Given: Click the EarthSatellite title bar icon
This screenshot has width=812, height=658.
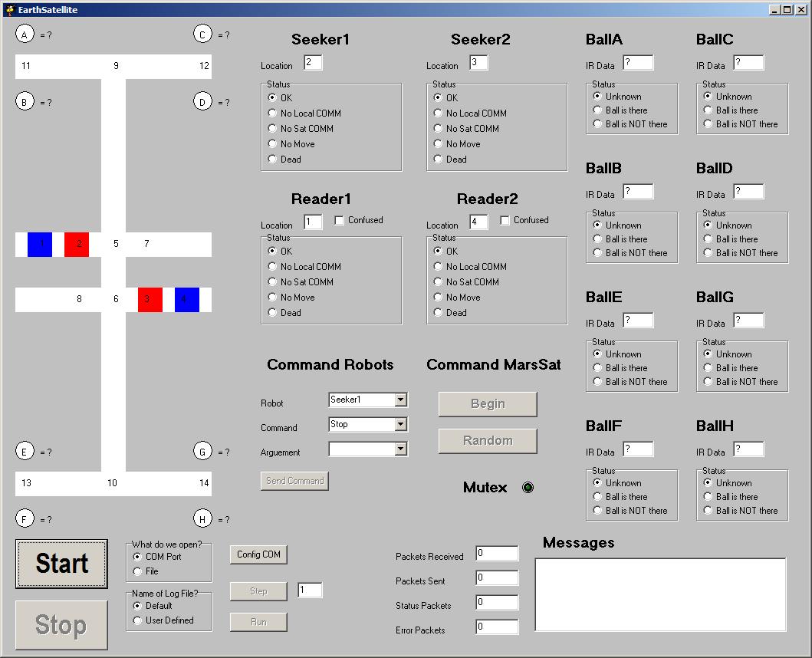Looking at the screenshot, I should coord(9,9).
